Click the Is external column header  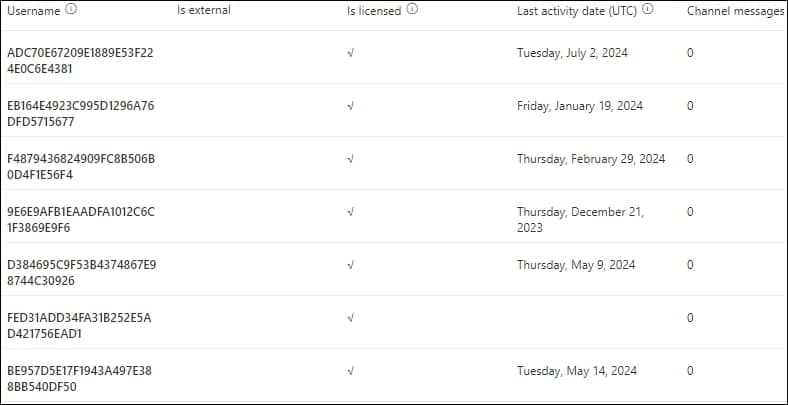point(204,10)
